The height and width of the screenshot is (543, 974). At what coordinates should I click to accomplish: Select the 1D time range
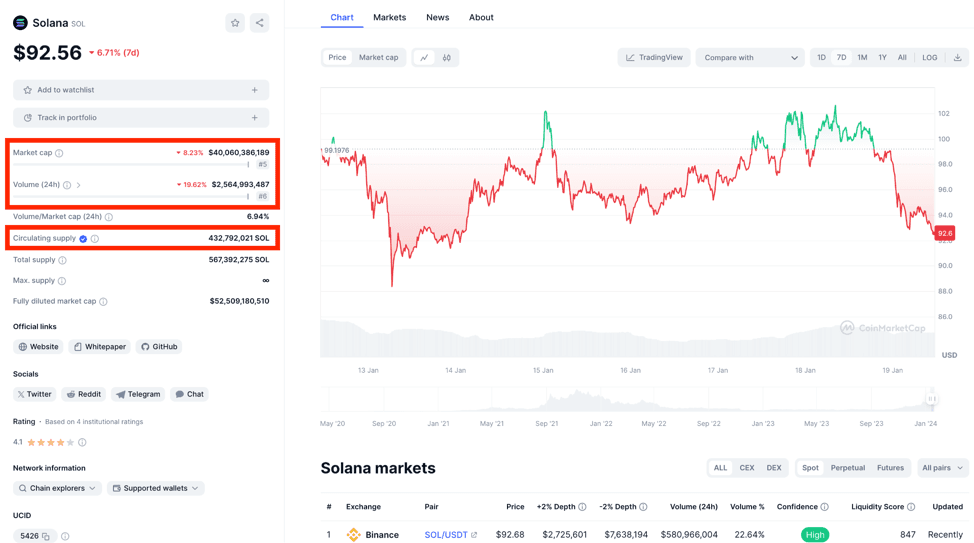[x=821, y=58]
